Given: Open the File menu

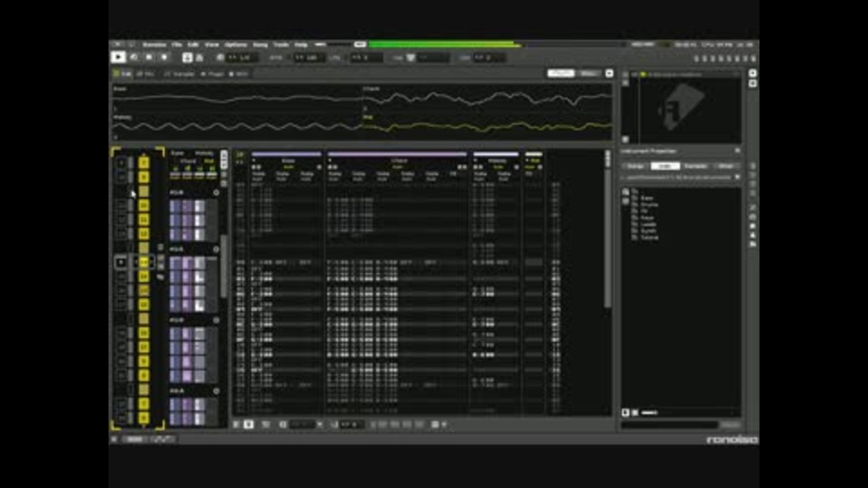Looking at the screenshot, I should click(x=176, y=44).
